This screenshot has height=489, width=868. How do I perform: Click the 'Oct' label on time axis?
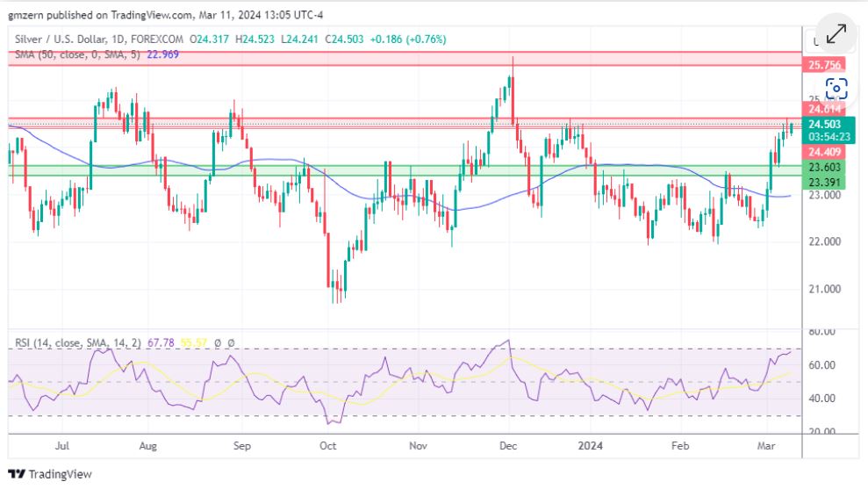327,446
